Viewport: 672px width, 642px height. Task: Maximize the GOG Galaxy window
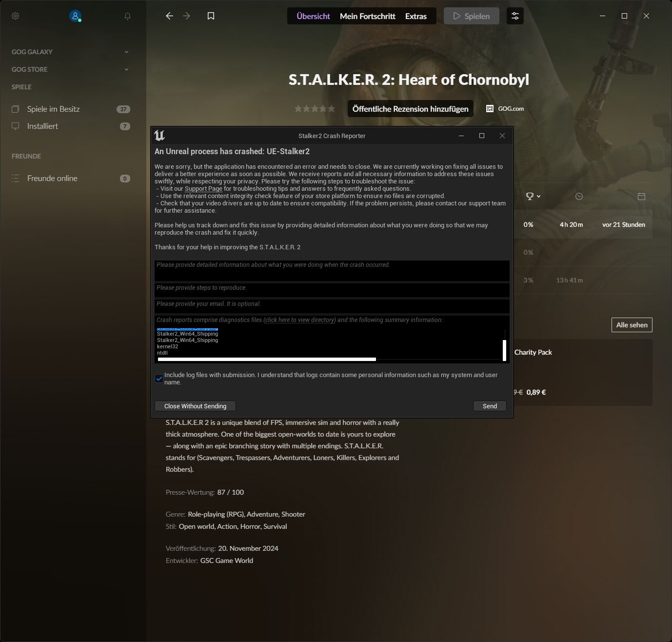(x=624, y=16)
